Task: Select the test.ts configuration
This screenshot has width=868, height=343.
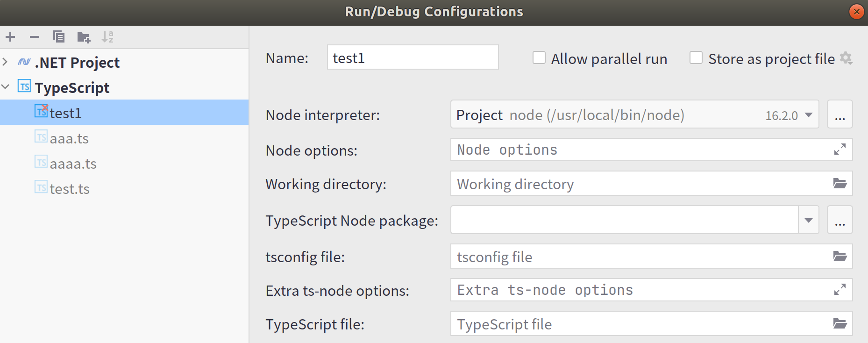Action: tap(70, 189)
